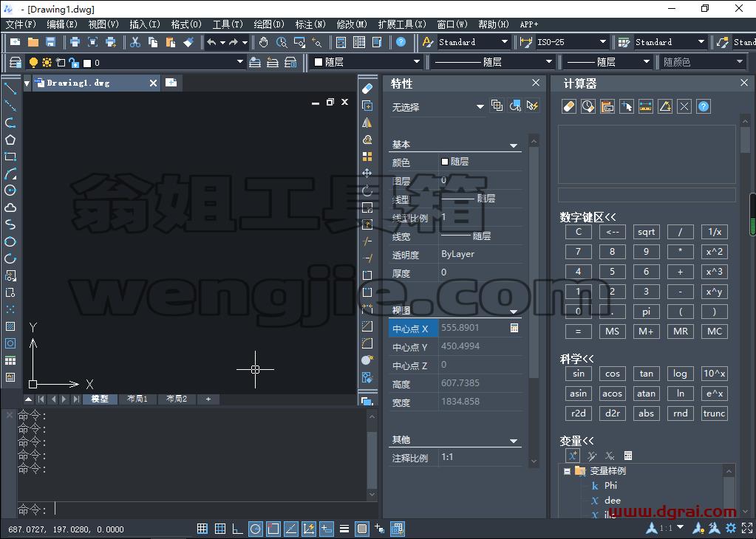This screenshot has width=756, height=539.
Task: Click the calculator distance ruler icon
Action: pyautogui.click(x=646, y=106)
